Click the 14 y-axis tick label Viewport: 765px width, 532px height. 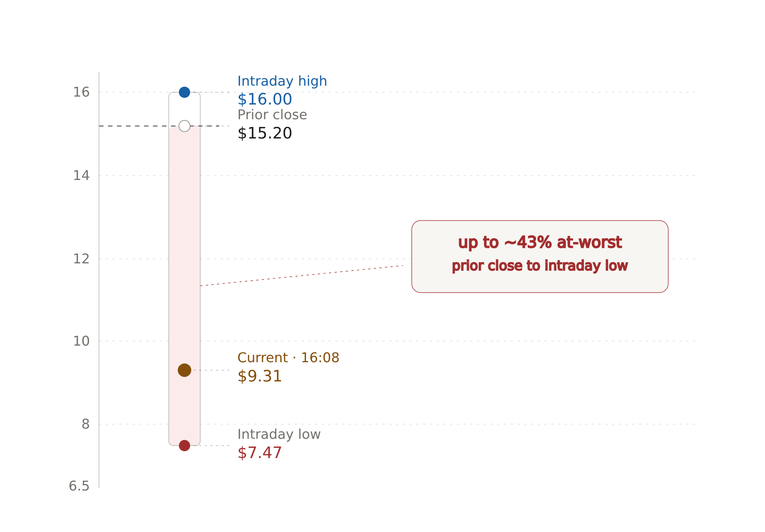[81, 175]
